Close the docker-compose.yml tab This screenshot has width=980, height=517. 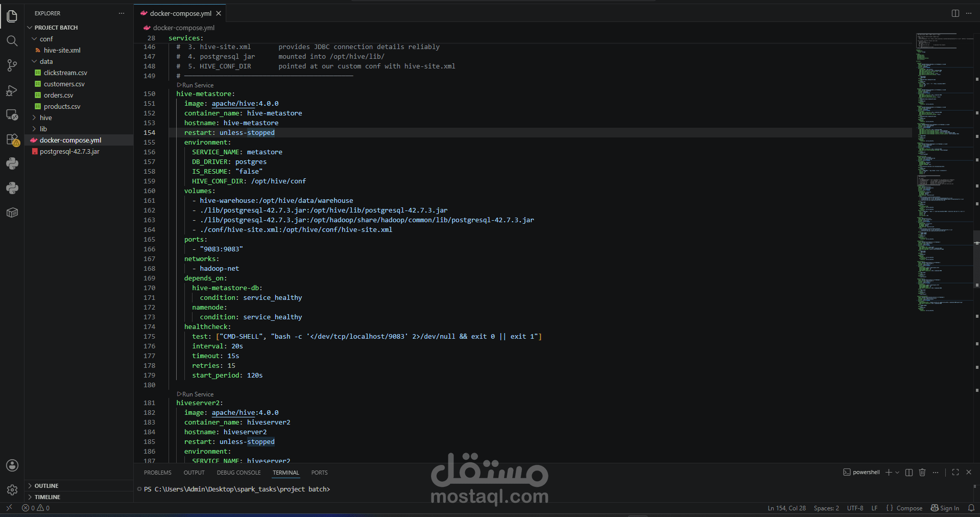(219, 13)
